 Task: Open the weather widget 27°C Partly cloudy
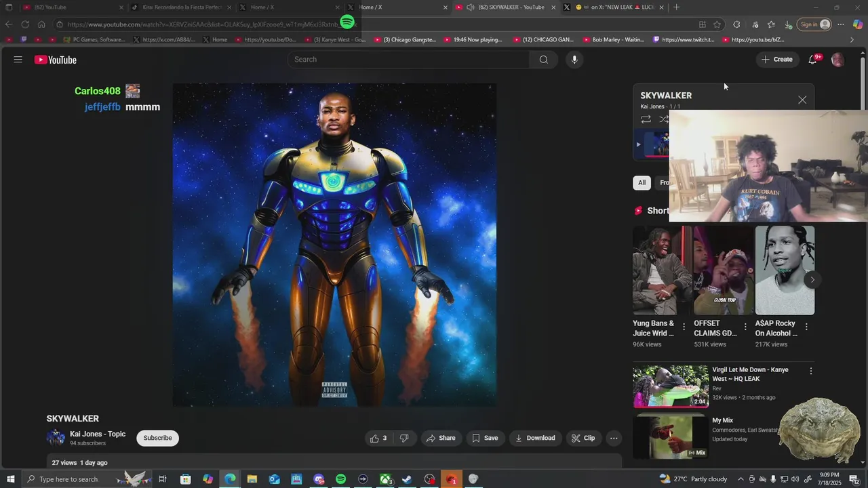(x=693, y=479)
